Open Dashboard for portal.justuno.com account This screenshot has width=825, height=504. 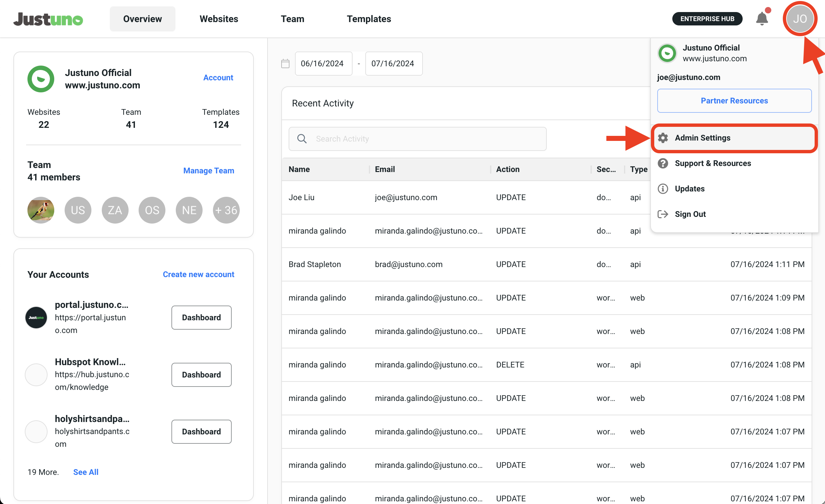tap(201, 318)
